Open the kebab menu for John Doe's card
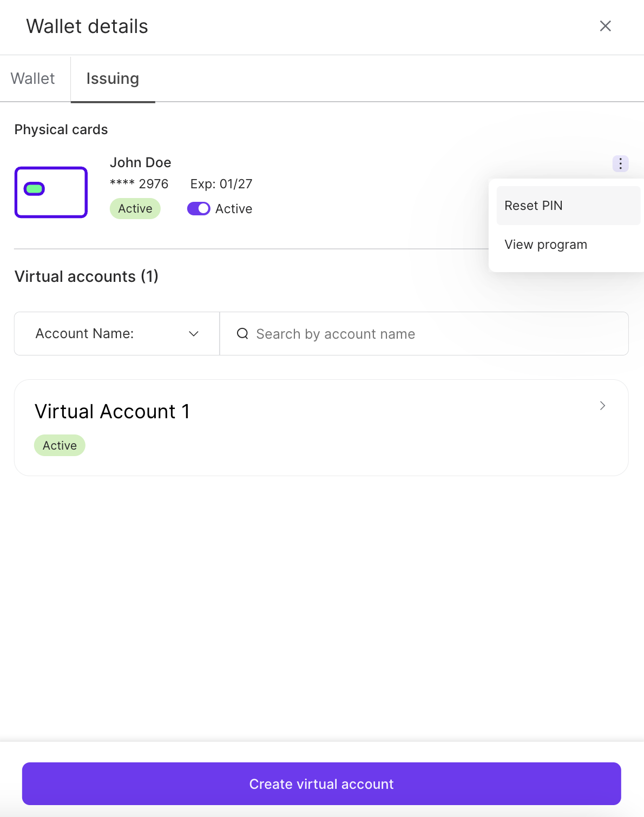The width and height of the screenshot is (644, 817). point(620,163)
